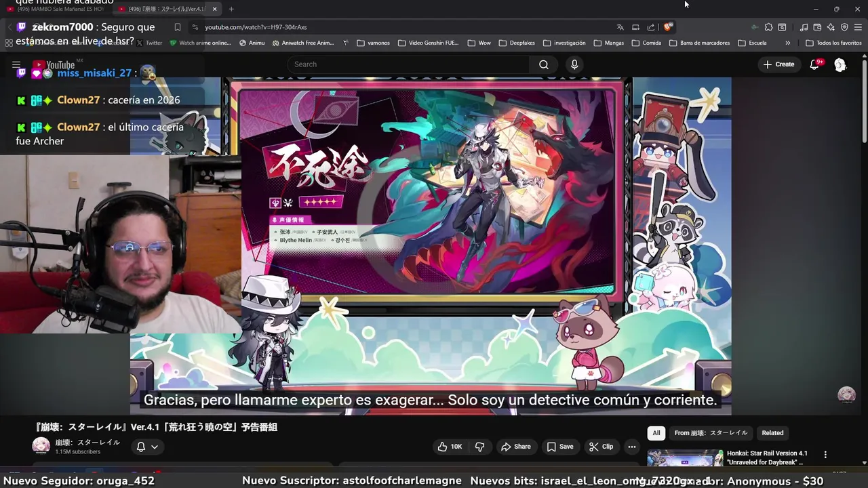Image resolution: width=868 pixels, height=488 pixels.
Task: View site information icon beside the URL
Action: [x=195, y=27]
